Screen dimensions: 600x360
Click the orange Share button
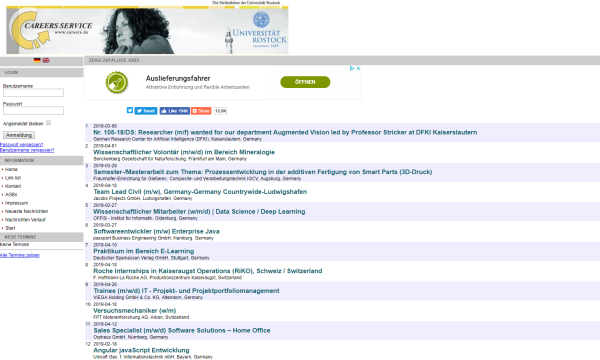click(x=201, y=111)
